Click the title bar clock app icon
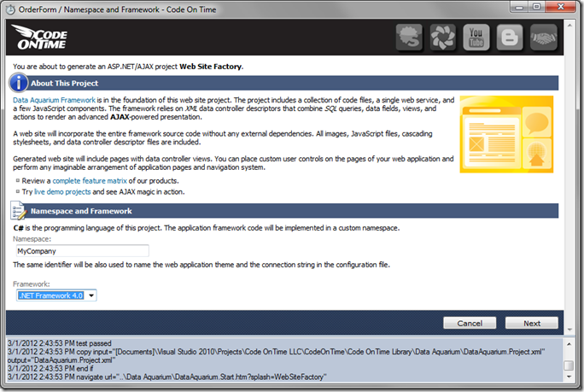 pyautogui.click(x=11, y=9)
